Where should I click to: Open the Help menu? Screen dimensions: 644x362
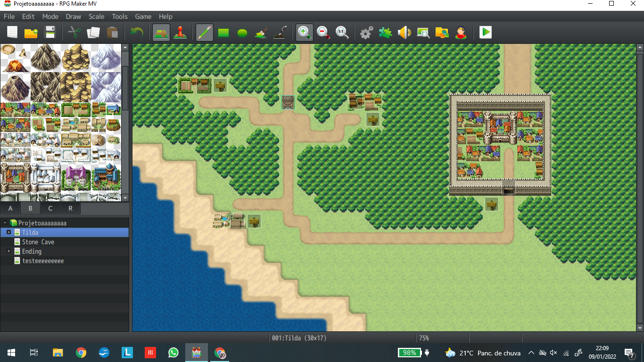pos(165,16)
